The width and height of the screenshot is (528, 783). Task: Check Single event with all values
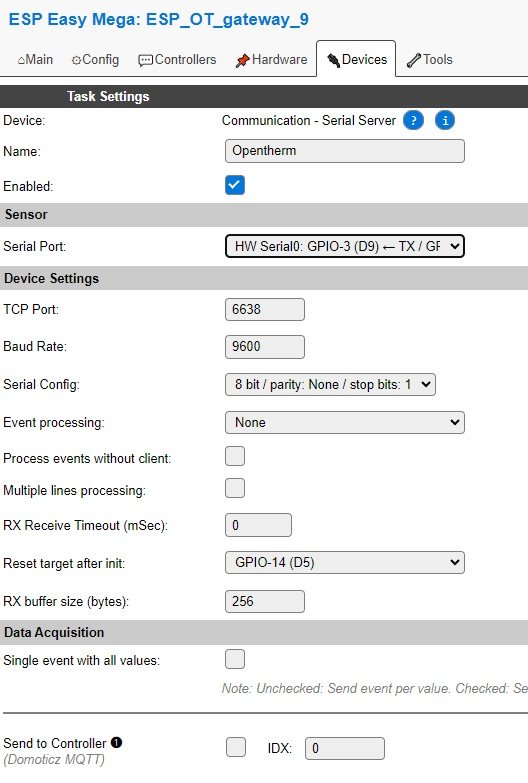(x=235, y=659)
